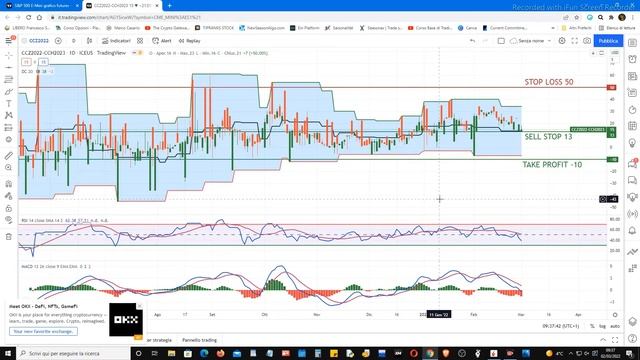Click the red sell price 15 box
Screen dimensions: 640x360
click(26, 62)
